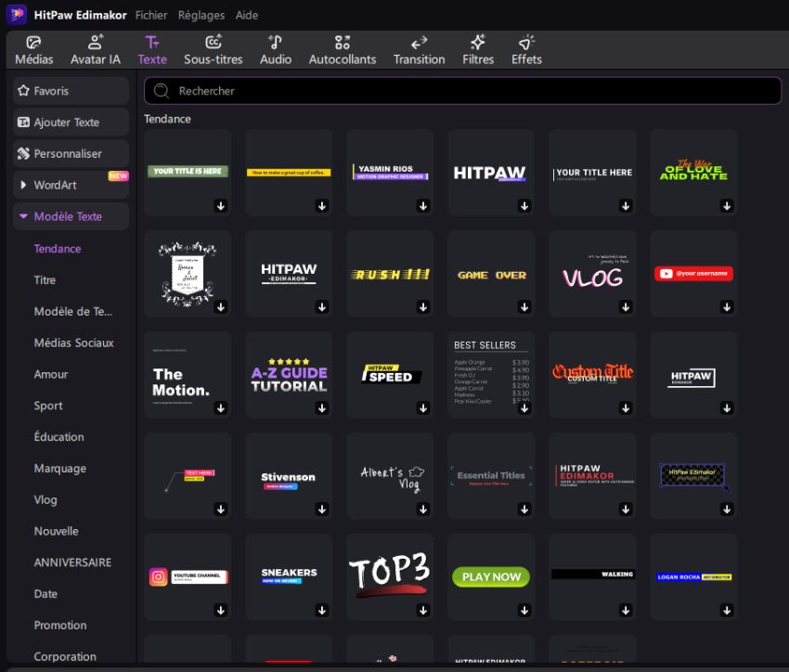Image resolution: width=789 pixels, height=672 pixels.
Task: Select the Titre category
Action: (45, 280)
